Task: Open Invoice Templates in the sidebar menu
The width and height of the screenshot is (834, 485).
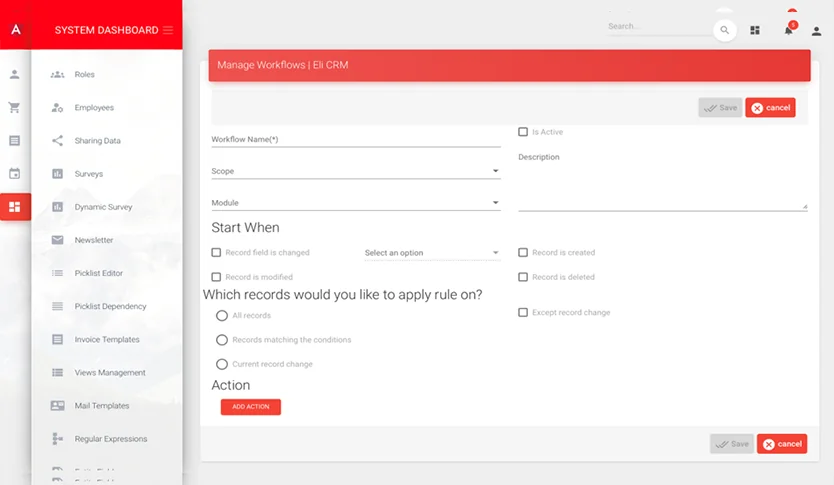Action: [106, 339]
